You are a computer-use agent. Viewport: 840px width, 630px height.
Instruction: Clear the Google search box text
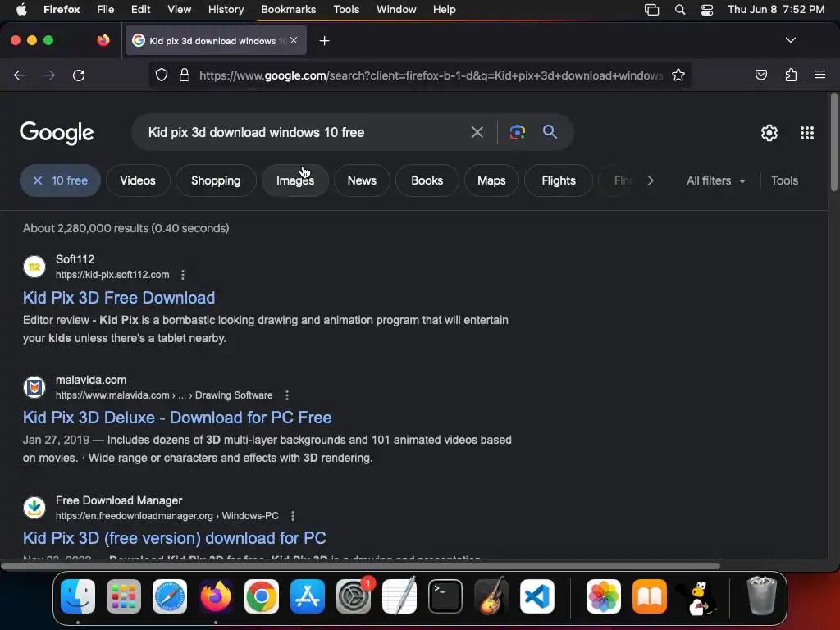(477, 132)
